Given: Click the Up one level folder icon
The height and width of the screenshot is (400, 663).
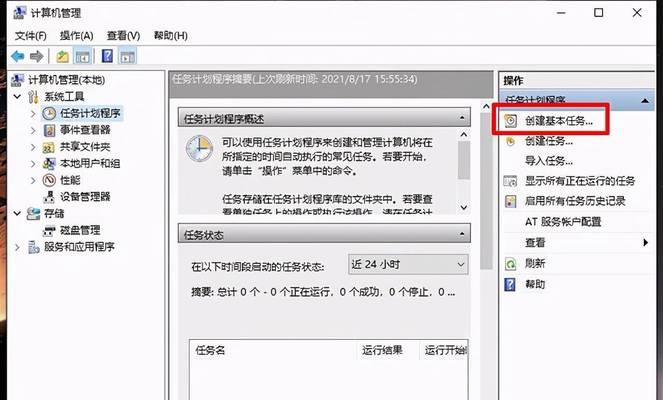Looking at the screenshot, I should 62,56.
